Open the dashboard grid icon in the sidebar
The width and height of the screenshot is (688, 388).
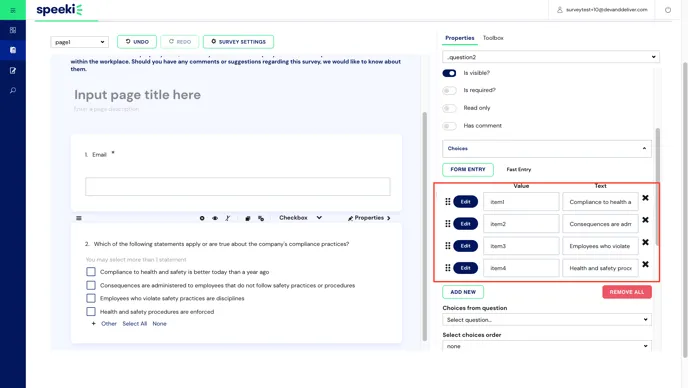(x=13, y=30)
